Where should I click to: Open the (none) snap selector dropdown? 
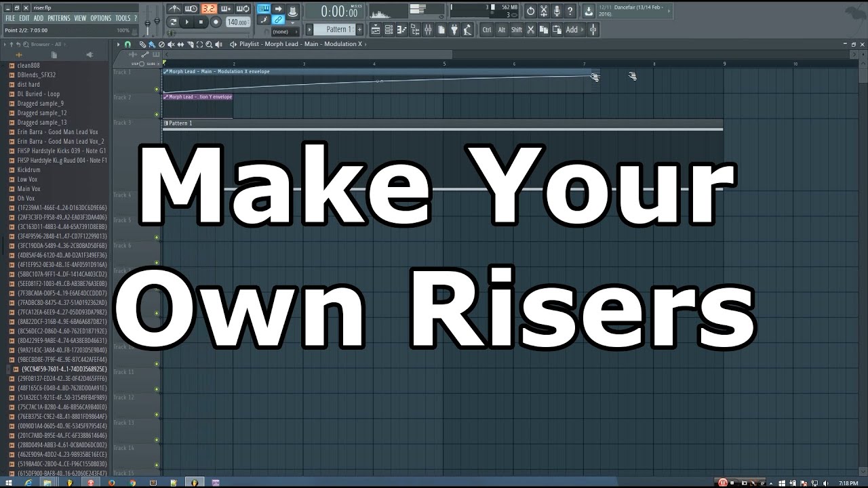[285, 31]
